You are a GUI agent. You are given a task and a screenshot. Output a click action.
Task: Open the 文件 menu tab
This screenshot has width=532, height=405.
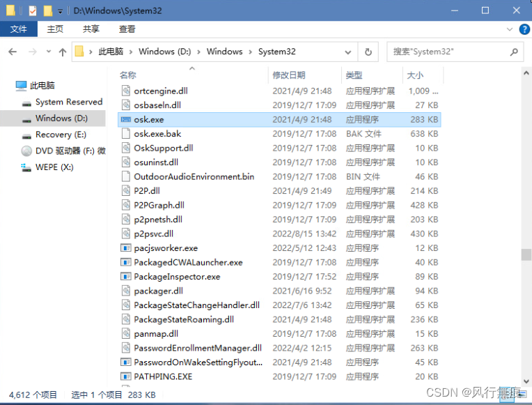pyautogui.click(x=19, y=29)
